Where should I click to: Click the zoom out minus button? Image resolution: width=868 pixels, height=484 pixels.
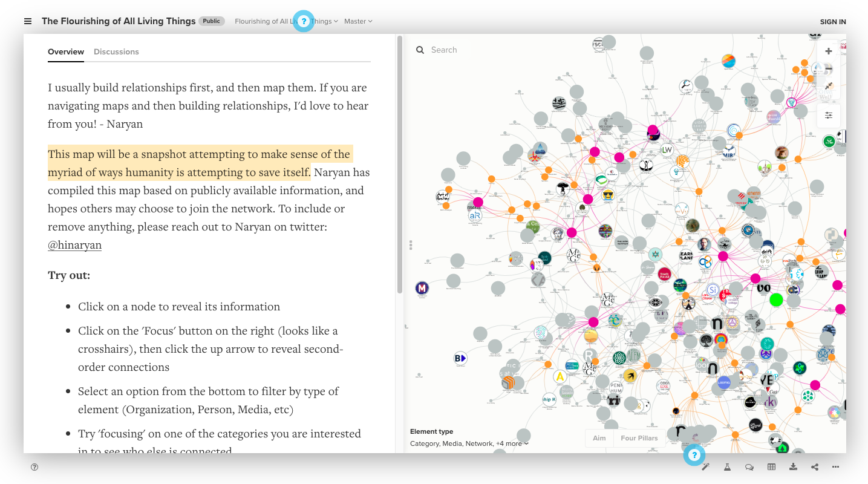point(829,68)
